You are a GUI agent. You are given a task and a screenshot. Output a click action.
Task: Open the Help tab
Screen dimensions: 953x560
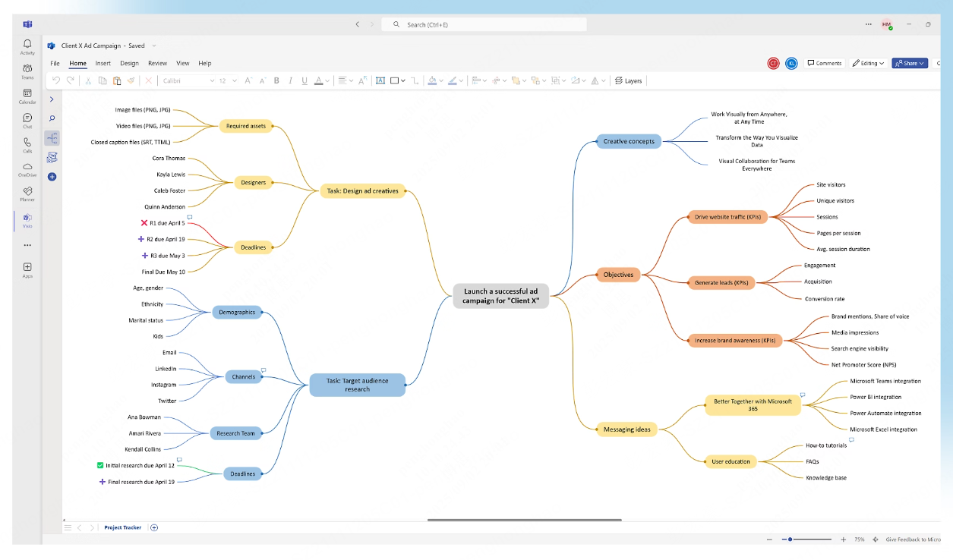205,63
